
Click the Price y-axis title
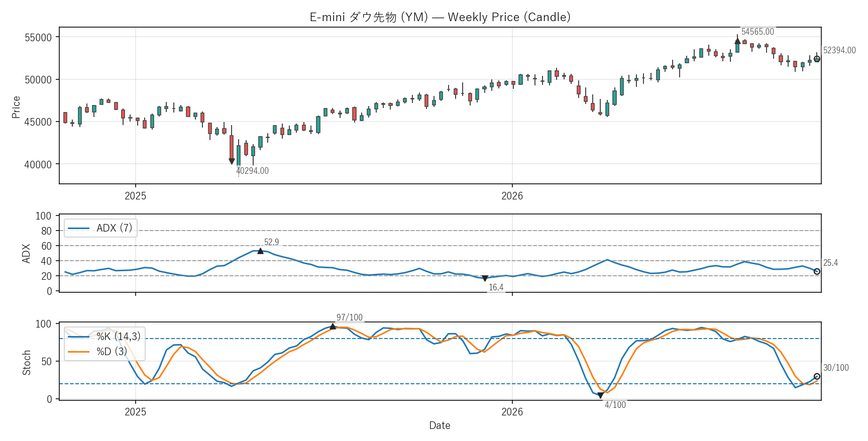[16, 107]
